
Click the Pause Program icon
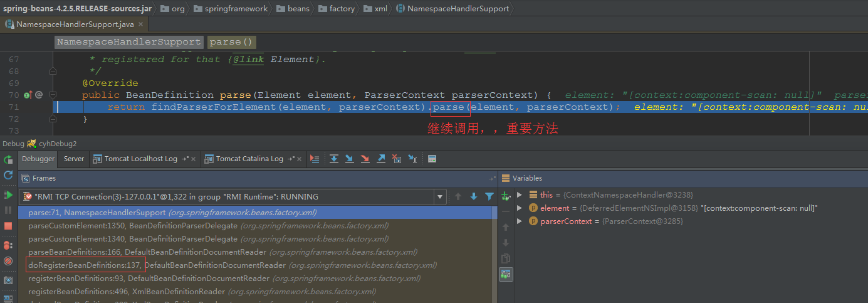click(8, 210)
